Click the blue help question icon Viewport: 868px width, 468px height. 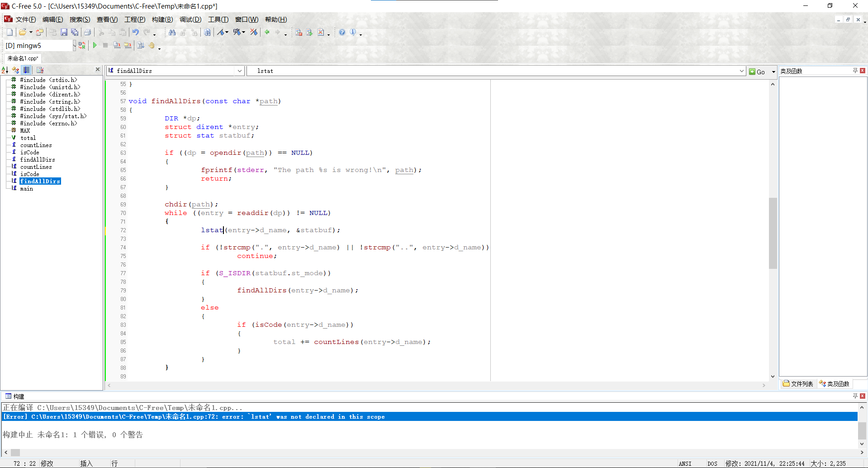[x=342, y=32]
